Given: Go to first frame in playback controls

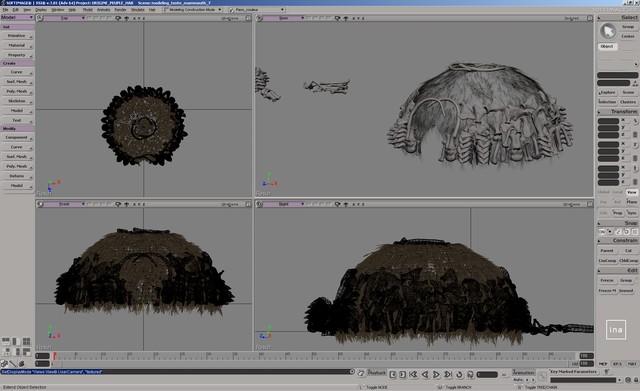Looking at the screenshot, I should [x=413, y=374].
